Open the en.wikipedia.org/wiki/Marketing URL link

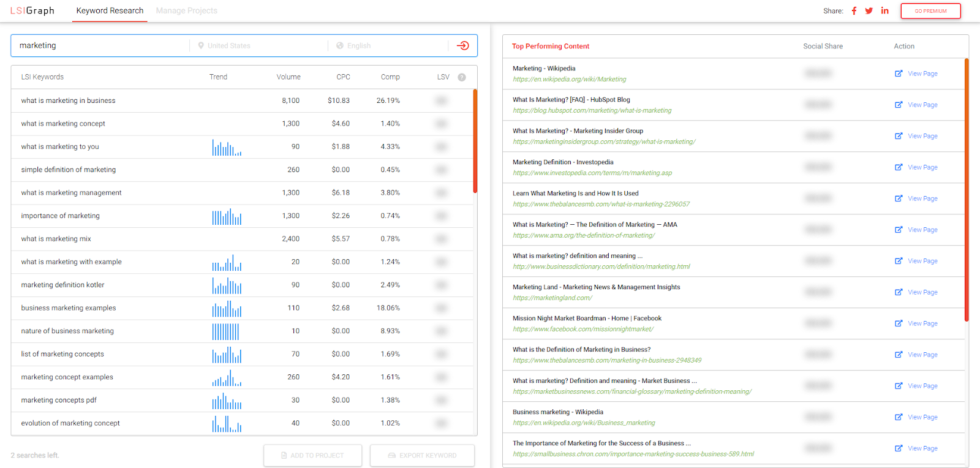(570, 80)
